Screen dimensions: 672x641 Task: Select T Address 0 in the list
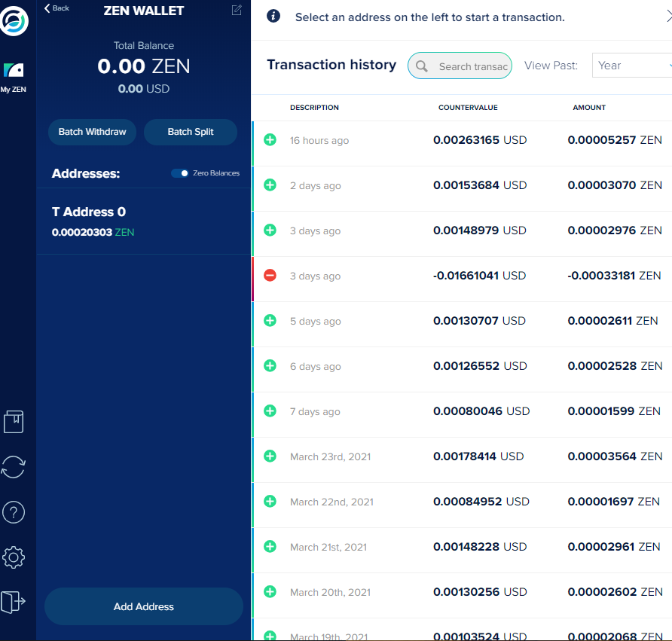[x=144, y=221]
